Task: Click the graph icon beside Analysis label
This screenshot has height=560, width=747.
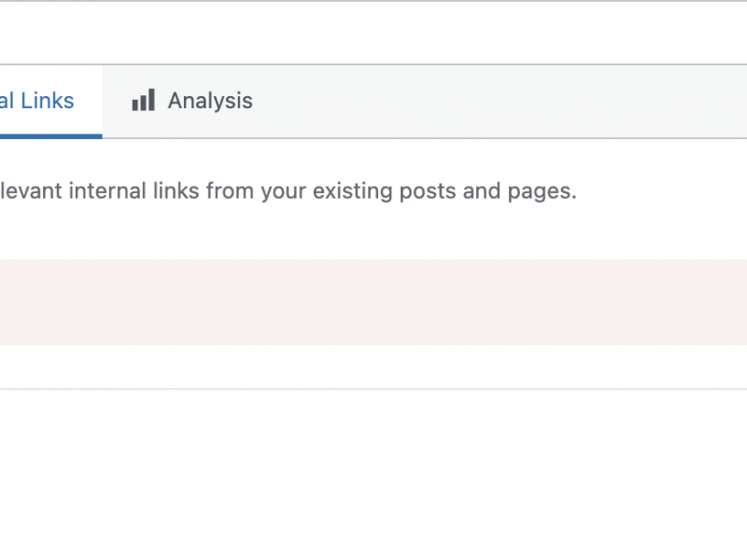Action: [142, 100]
